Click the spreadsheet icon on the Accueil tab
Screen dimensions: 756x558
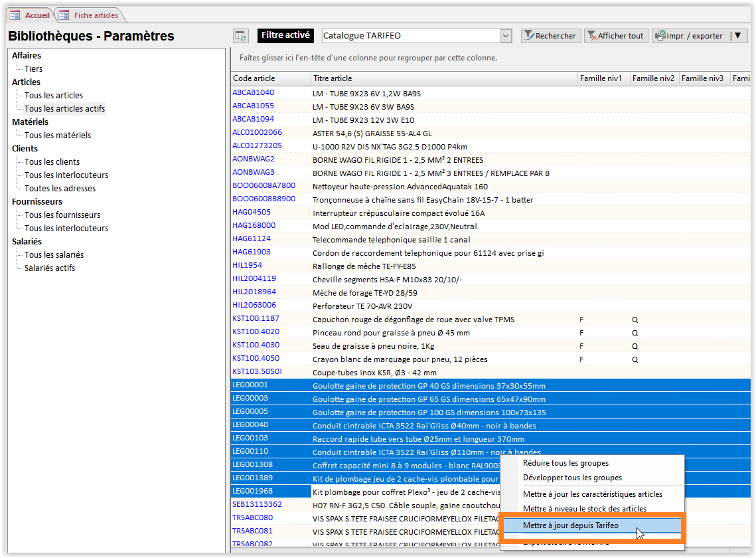click(15, 15)
